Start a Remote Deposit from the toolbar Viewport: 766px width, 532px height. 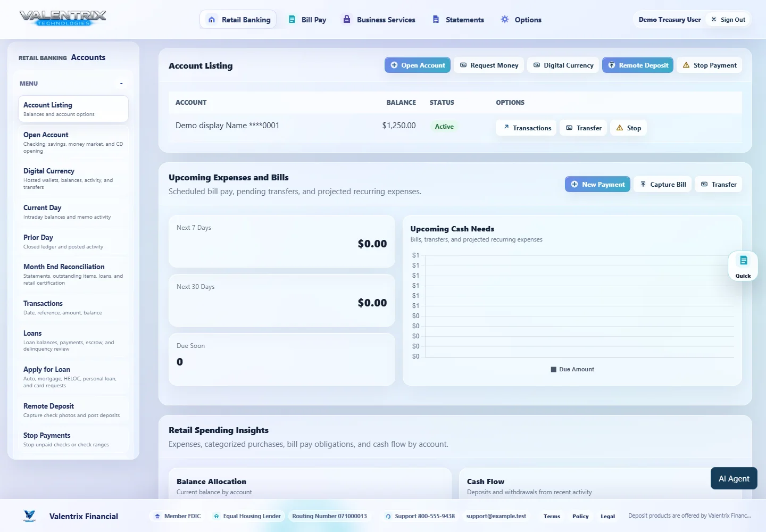pyautogui.click(x=638, y=65)
